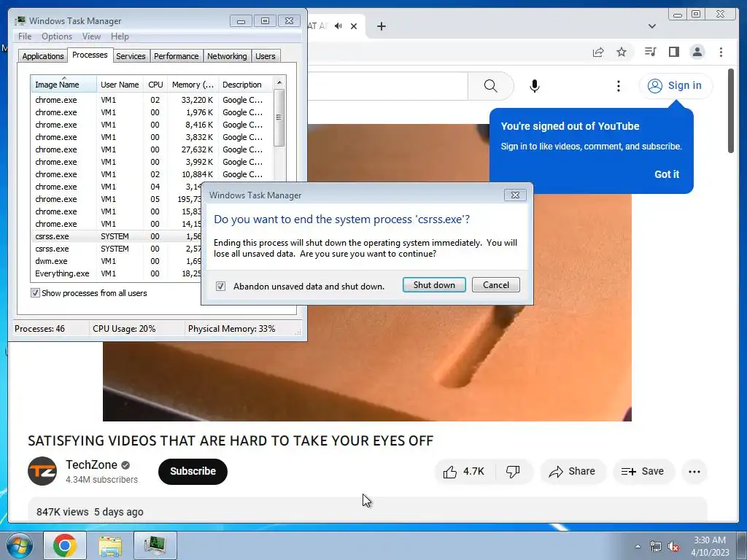Click the YouTube Sign in button

coord(675,86)
